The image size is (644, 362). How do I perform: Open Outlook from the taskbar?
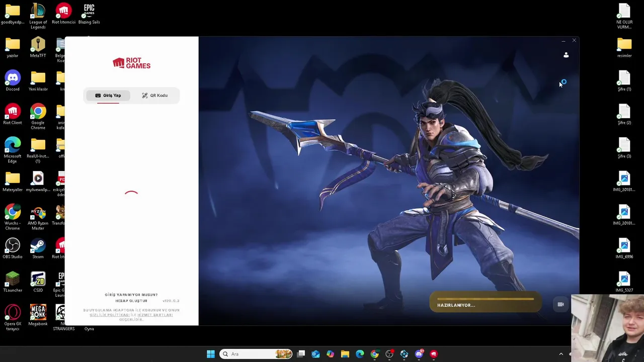[315, 354]
